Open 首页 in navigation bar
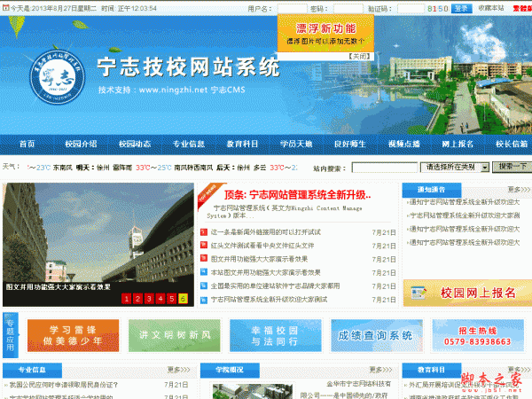 point(27,144)
